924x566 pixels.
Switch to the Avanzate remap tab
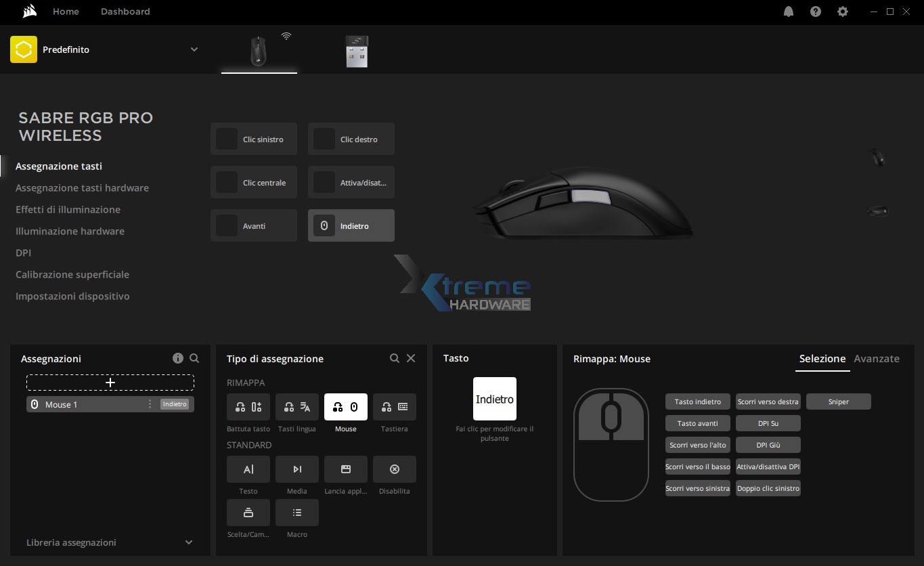877,359
